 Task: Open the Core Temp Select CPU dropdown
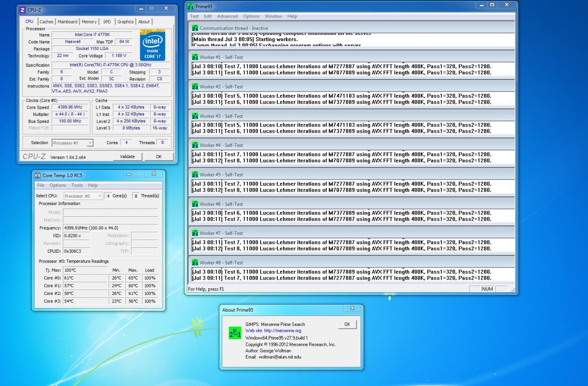point(83,196)
